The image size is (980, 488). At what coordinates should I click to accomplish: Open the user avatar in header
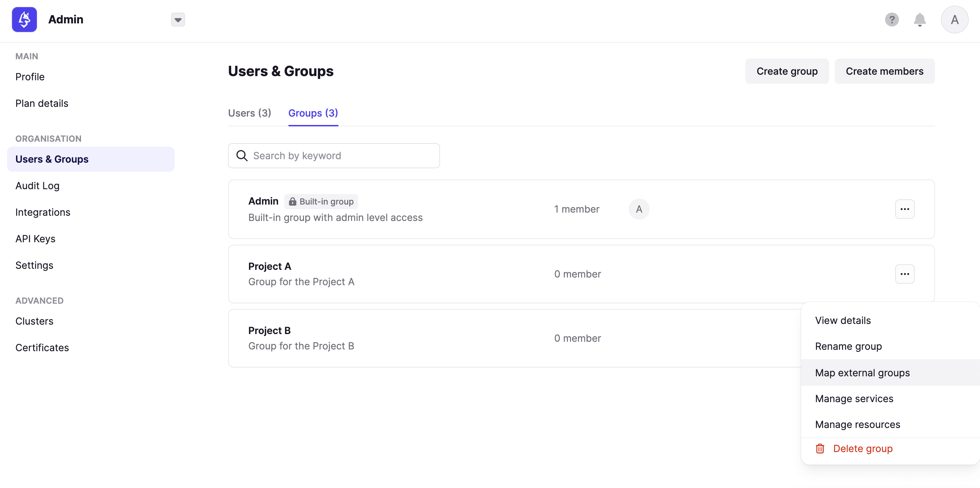tap(954, 20)
